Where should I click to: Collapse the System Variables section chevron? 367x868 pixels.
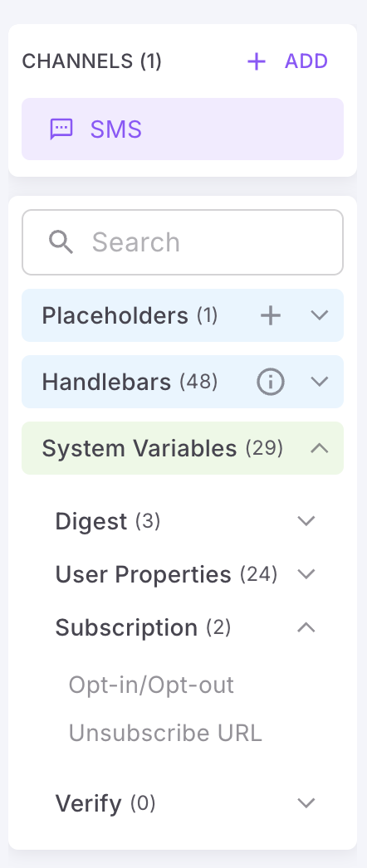(320, 448)
